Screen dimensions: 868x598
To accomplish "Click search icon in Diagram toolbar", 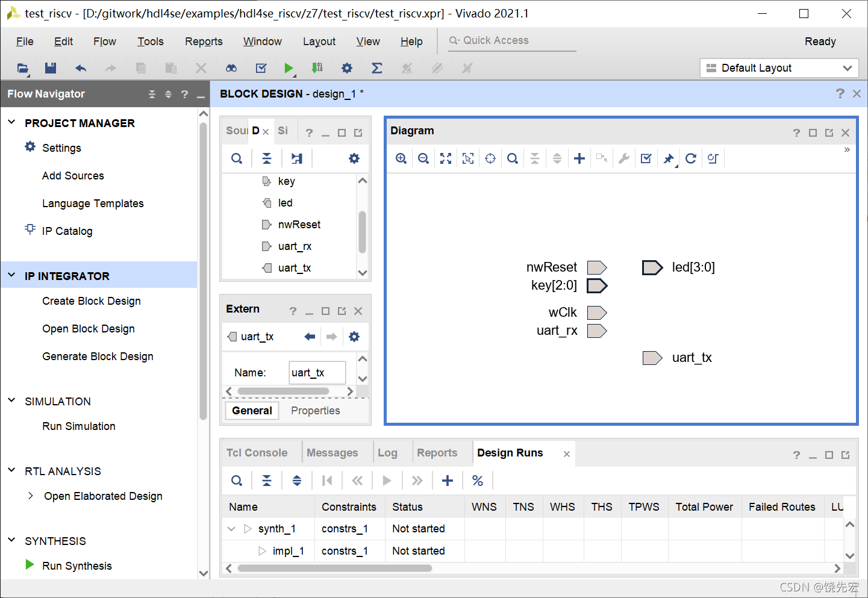I will coord(513,158).
